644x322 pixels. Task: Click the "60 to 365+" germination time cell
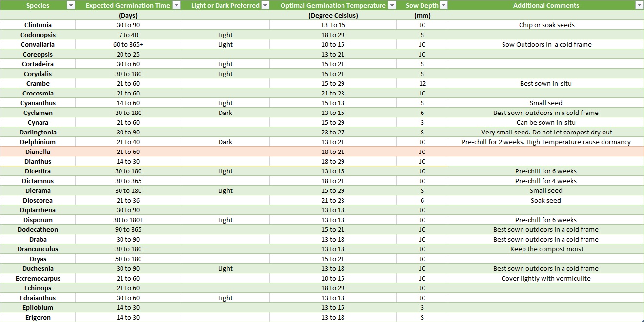point(128,44)
